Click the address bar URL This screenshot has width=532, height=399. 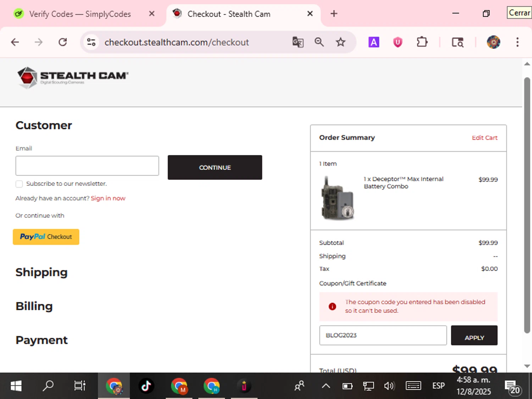point(177,42)
